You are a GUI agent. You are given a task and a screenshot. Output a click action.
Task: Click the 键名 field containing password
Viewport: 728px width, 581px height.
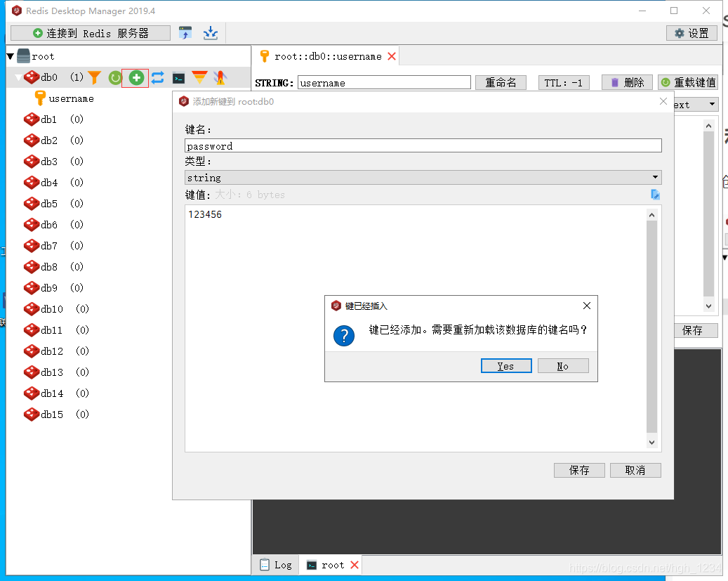423,146
